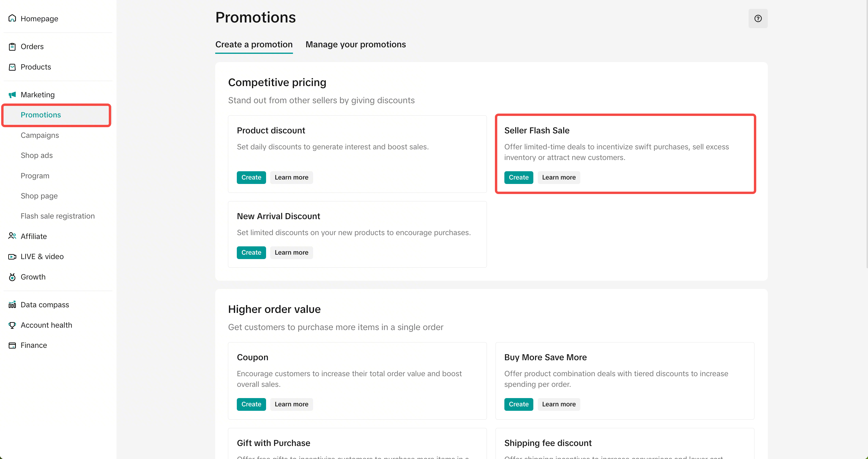Open the help question mark button
Image resolution: width=868 pixels, height=459 pixels.
point(758,19)
